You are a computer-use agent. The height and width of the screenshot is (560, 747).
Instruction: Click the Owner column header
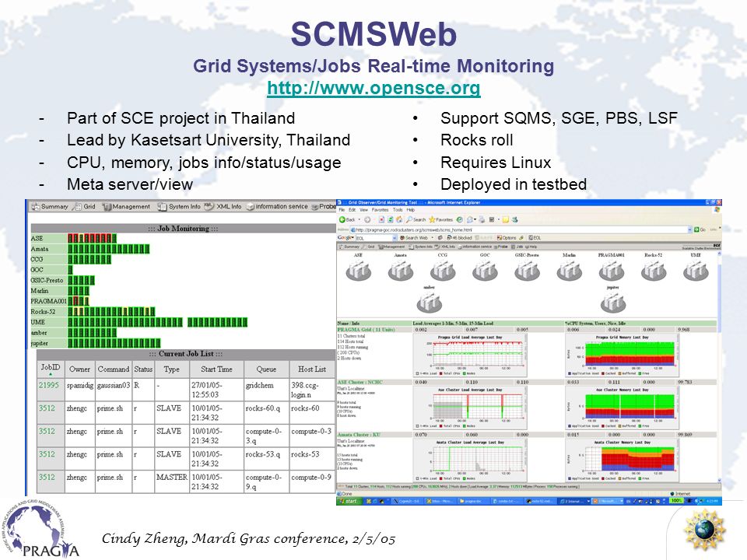(79, 369)
